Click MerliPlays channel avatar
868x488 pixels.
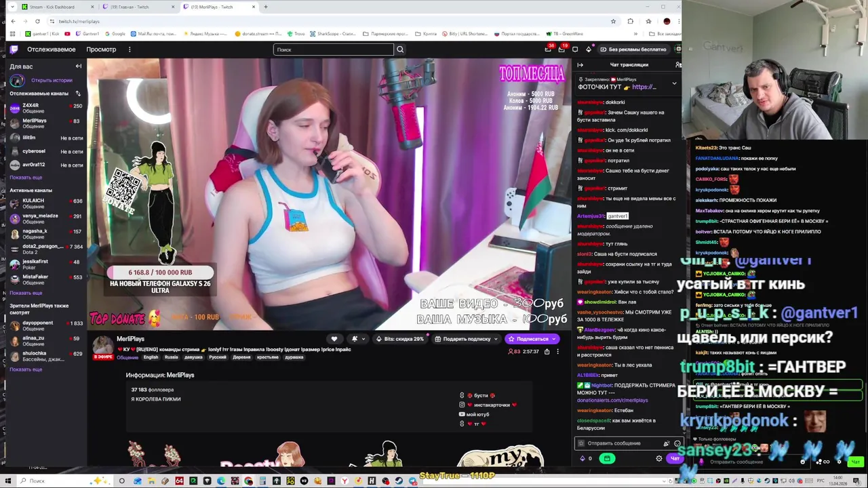102,345
